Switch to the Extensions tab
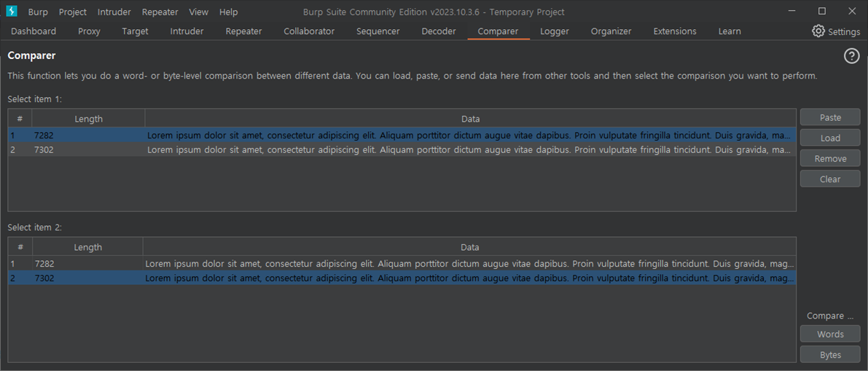Image resolution: width=868 pixels, height=371 pixels. coord(675,31)
